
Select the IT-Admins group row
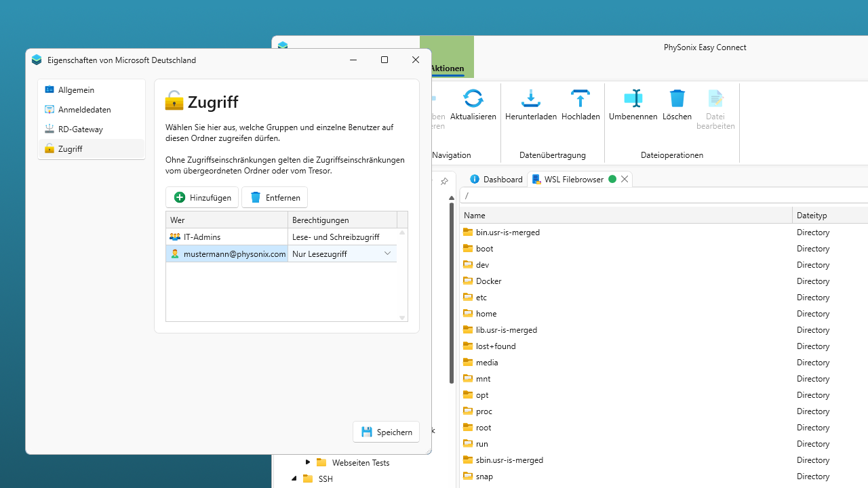226,237
